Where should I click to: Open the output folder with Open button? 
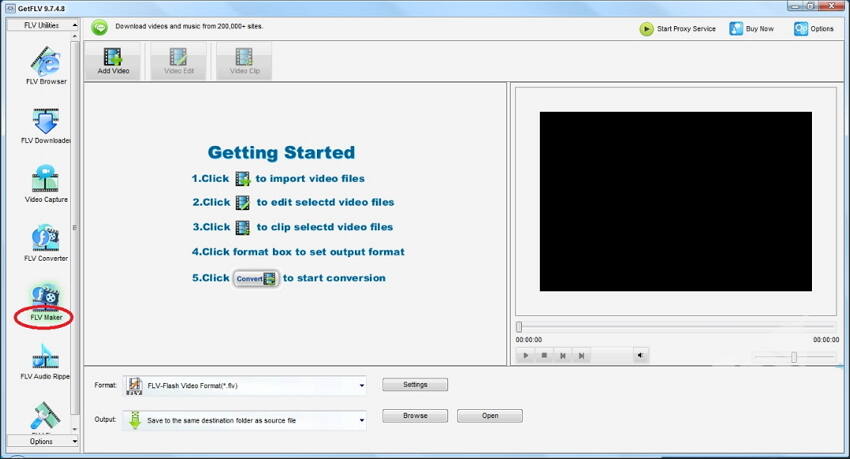[490, 416]
